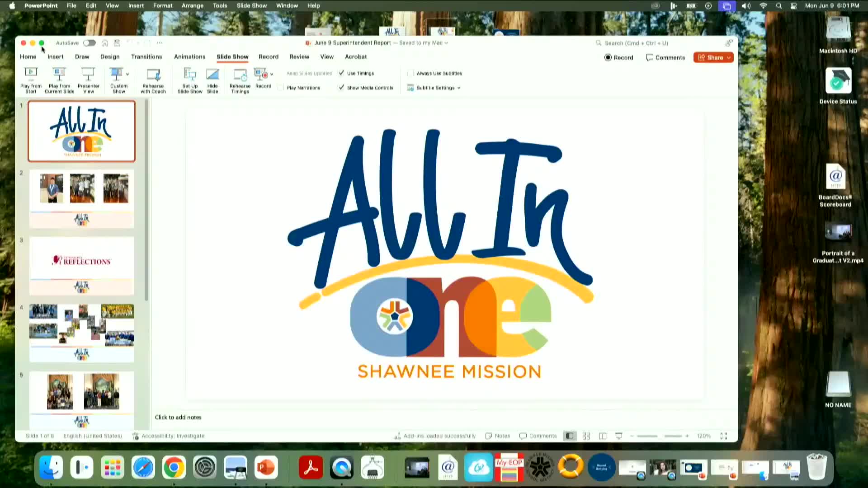Zoom in with the plus button
This screenshot has height=488, width=868.
687,436
